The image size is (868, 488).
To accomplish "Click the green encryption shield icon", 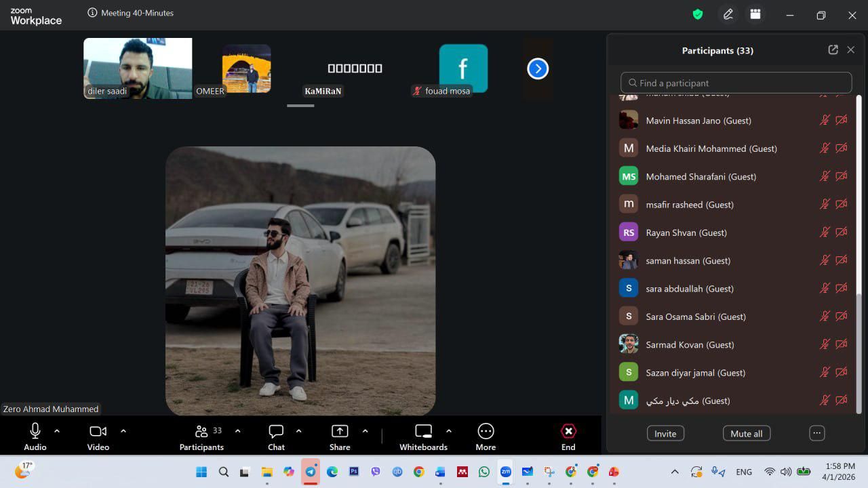I will 697,14.
